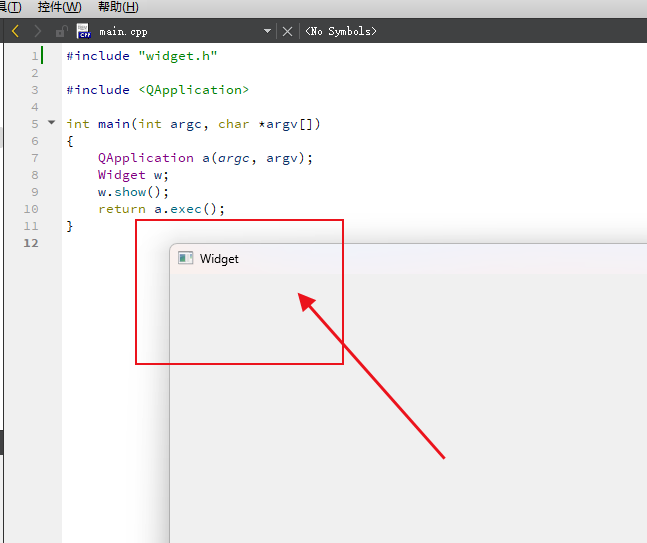647x543 pixels.
Task: Click the "widget.h" include string
Action: coord(178,56)
